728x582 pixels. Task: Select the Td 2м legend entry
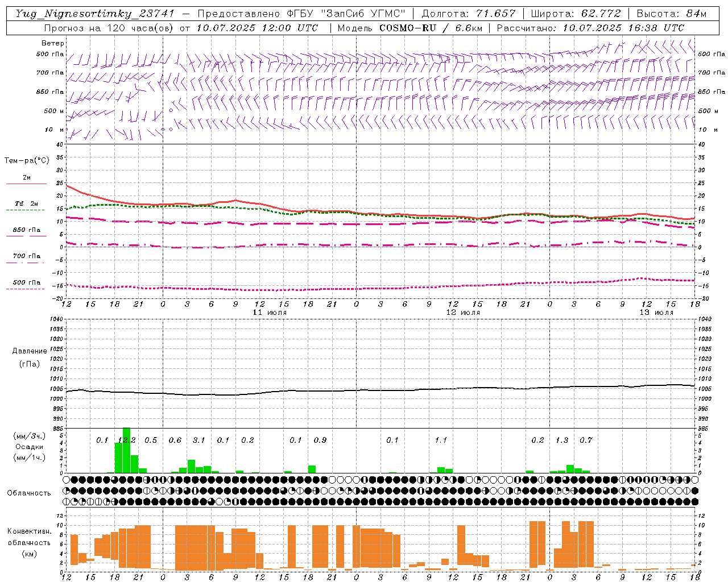point(27,203)
